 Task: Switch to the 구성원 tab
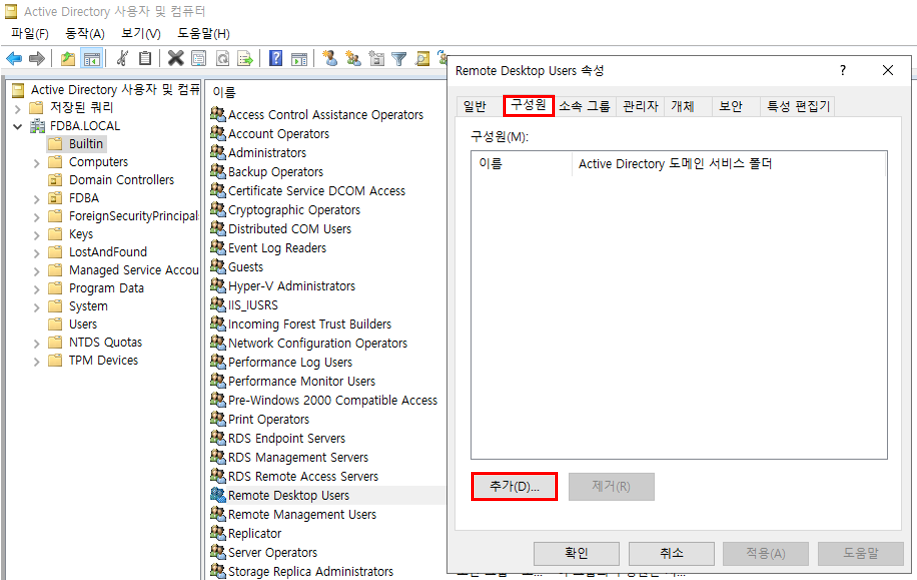[x=529, y=105]
